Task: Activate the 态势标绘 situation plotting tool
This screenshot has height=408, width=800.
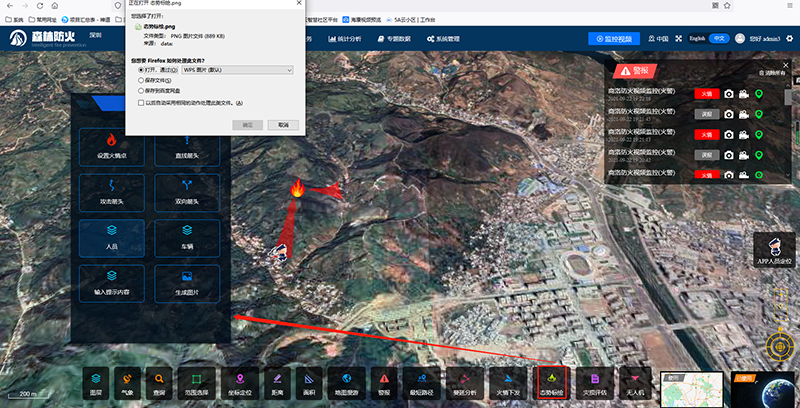Action: pos(552,383)
